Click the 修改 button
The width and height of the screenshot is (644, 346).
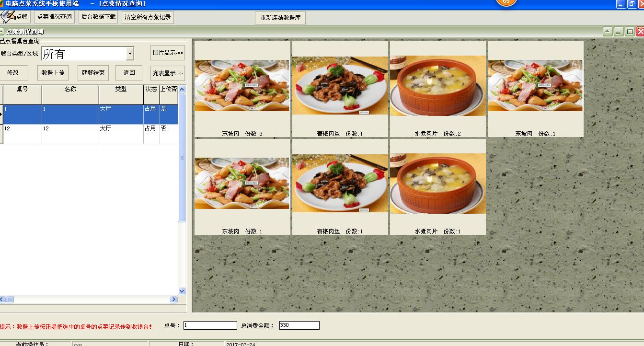click(13, 73)
